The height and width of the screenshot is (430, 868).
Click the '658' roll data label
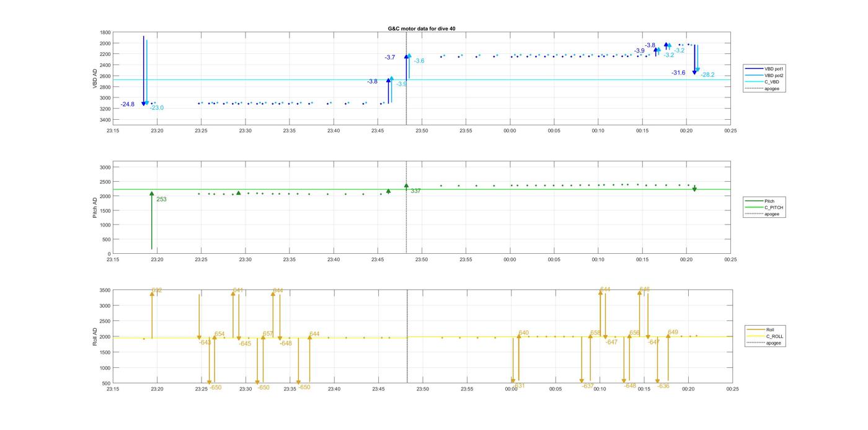[x=595, y=333]
